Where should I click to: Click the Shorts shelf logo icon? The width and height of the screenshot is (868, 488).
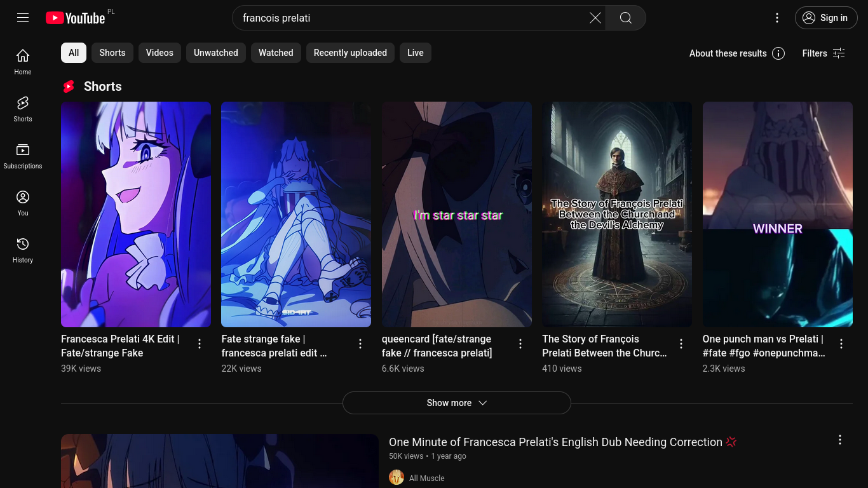click(69, 86)
